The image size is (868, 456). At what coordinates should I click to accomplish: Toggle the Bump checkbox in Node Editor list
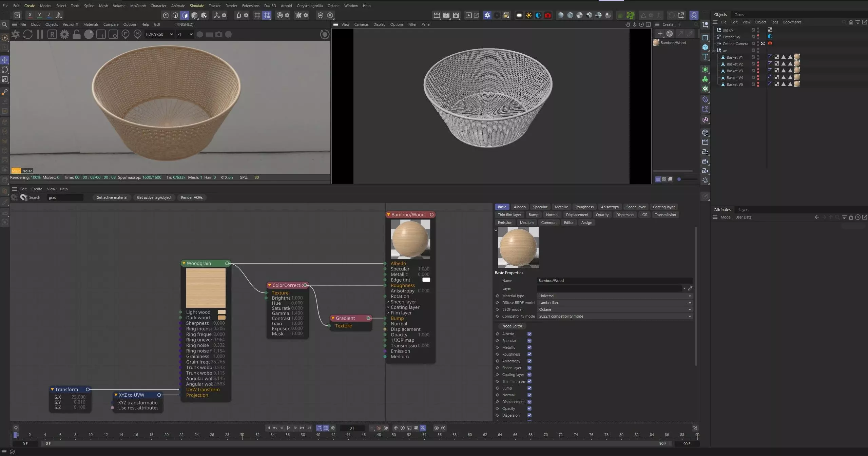click(x=529, y=388)
